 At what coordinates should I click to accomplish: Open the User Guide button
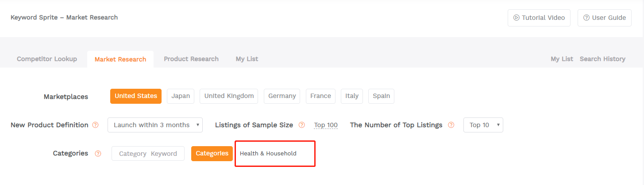(x=605, y=18)
